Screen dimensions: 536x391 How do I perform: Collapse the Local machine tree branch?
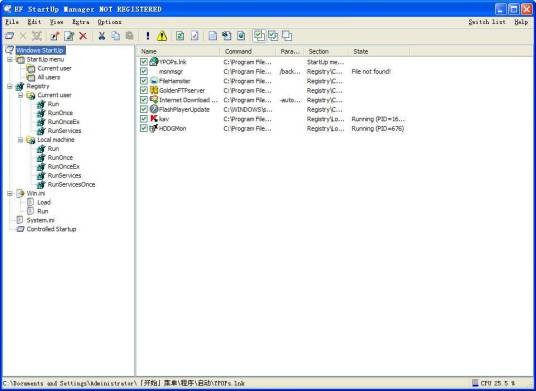20,140
